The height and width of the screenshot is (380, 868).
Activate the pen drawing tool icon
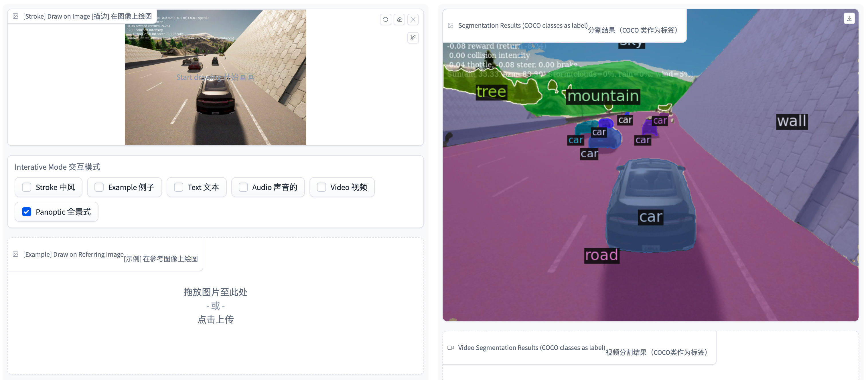[x=413, y=38]
